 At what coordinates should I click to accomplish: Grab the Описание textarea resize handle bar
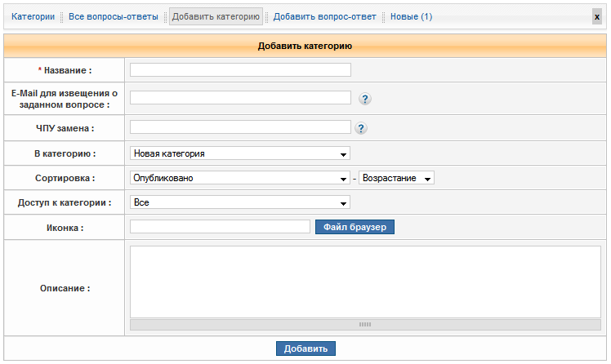click(365, 324)
